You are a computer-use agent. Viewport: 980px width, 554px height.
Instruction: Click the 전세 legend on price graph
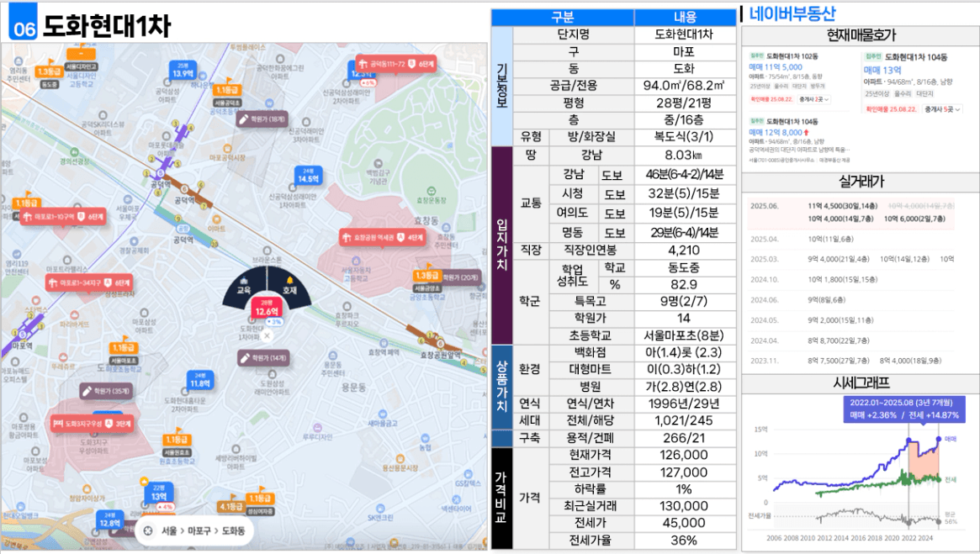pyautogui.click(x=951, y=480)
